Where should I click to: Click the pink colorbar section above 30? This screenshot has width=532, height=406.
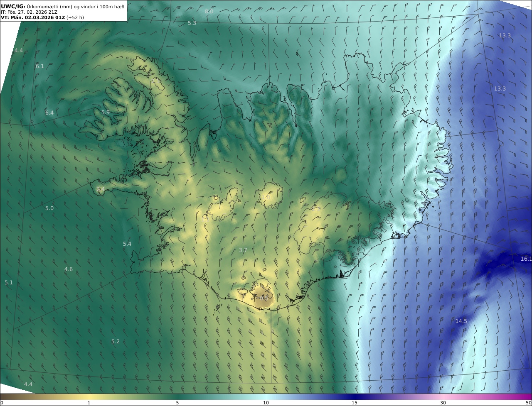coord(443,396)
